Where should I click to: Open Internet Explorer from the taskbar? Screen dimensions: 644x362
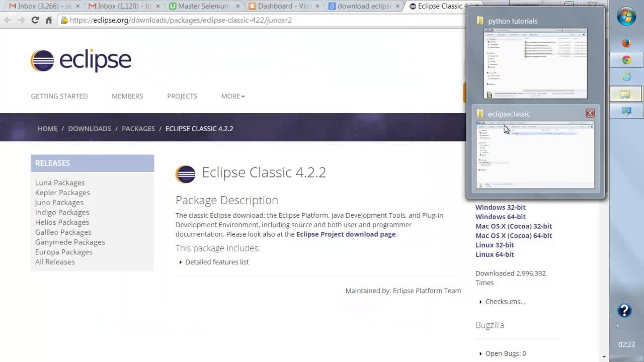click(626, 77)
